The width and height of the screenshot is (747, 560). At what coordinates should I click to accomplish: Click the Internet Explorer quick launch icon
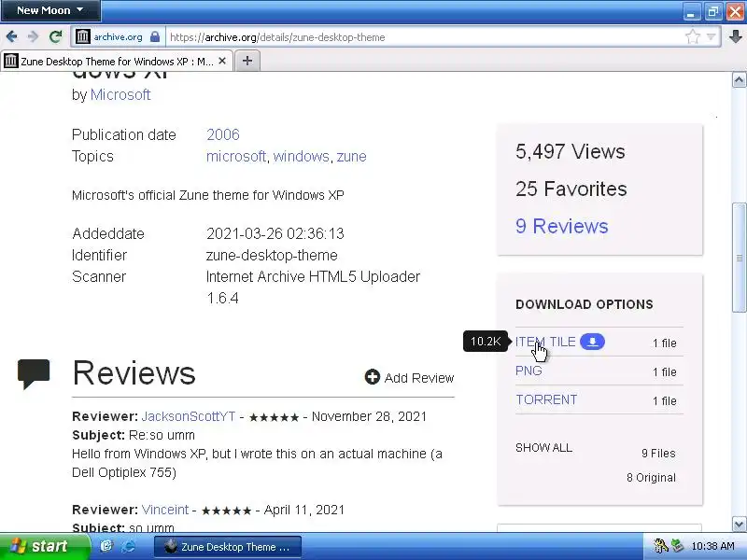[x=128, y=546]
